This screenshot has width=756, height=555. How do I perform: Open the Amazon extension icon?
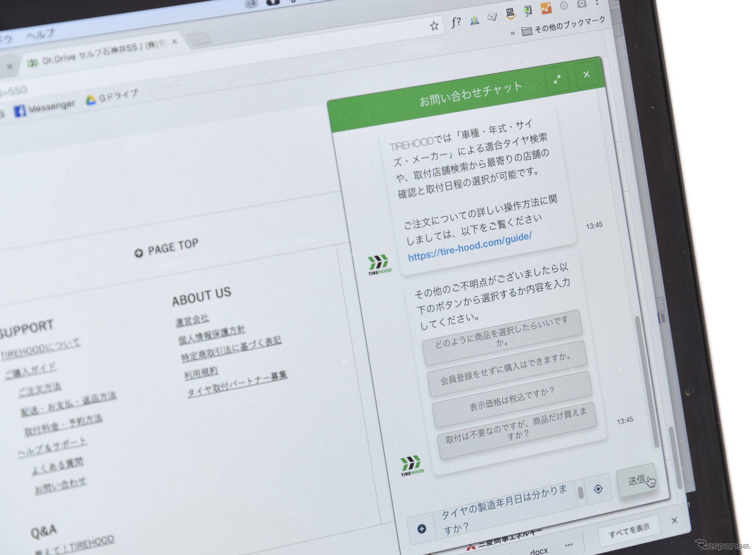510,13
